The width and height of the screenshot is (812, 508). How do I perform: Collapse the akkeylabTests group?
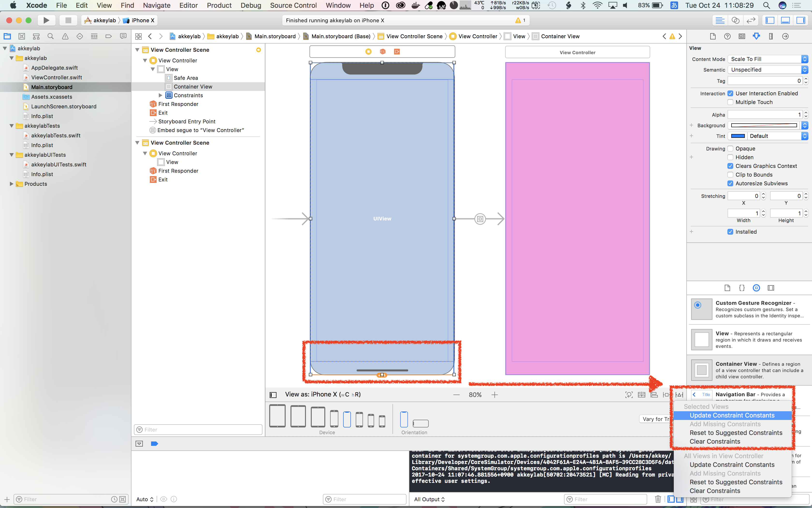click(x=11, y=126)
